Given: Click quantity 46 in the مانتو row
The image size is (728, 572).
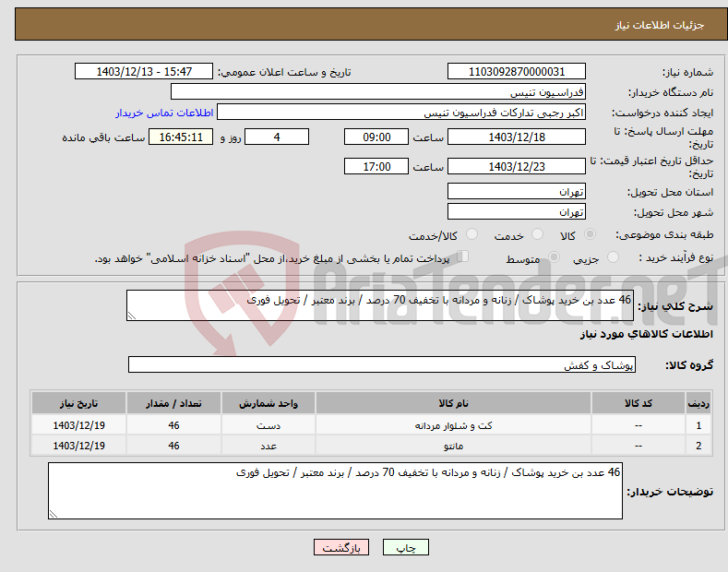Looking at the screenshot, I should (173, 446).
